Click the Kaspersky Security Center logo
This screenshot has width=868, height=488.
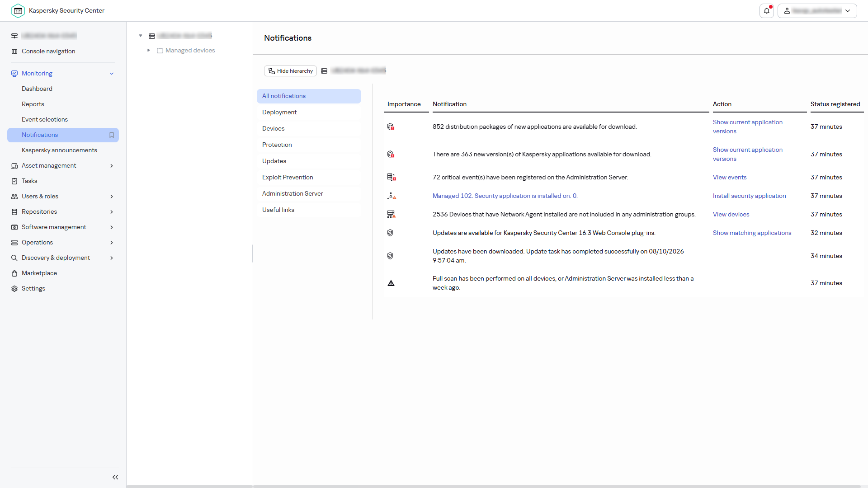click(18, 11)
